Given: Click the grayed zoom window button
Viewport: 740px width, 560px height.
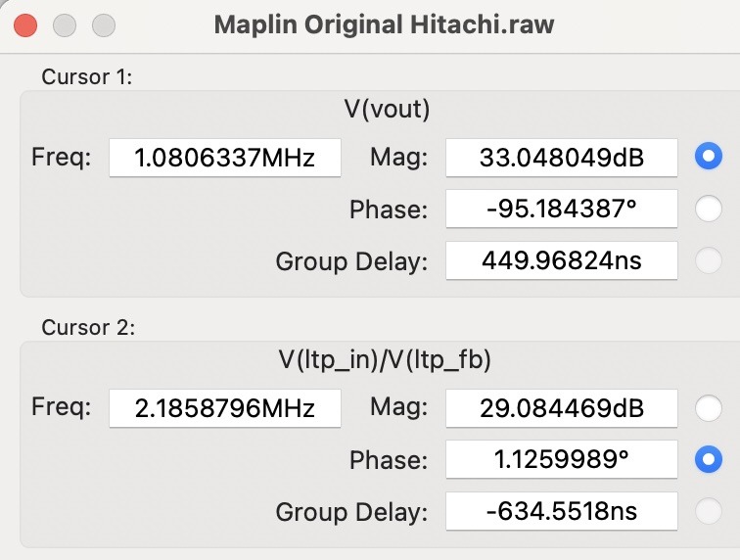Looking at the screenshot, I should pyautogui.click(x=104, y=25).
